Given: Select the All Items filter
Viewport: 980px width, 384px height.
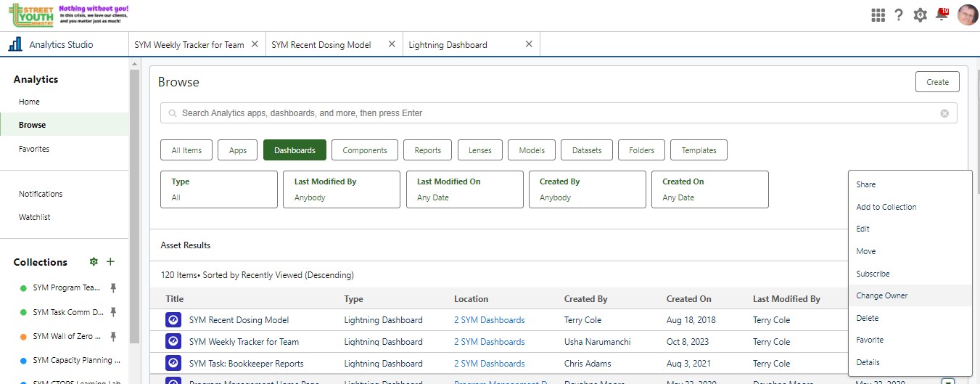Looking at the screenshot, I should 186,150.
